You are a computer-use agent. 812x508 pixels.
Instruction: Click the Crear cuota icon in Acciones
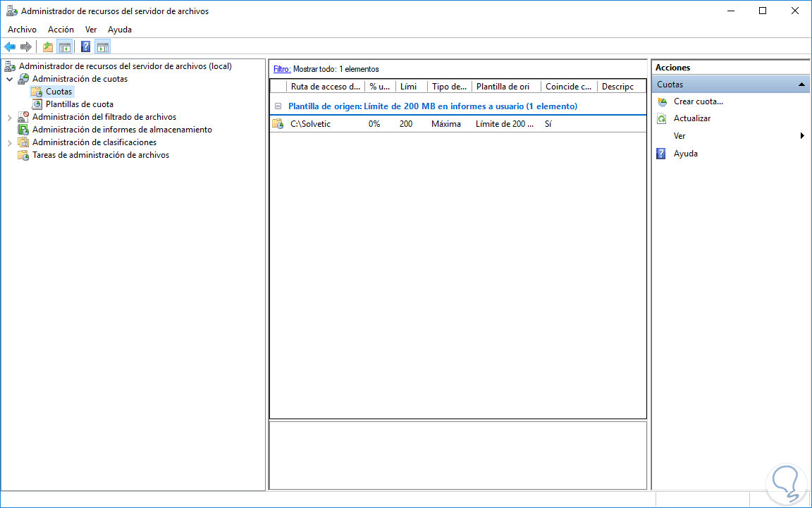[662, 101]
